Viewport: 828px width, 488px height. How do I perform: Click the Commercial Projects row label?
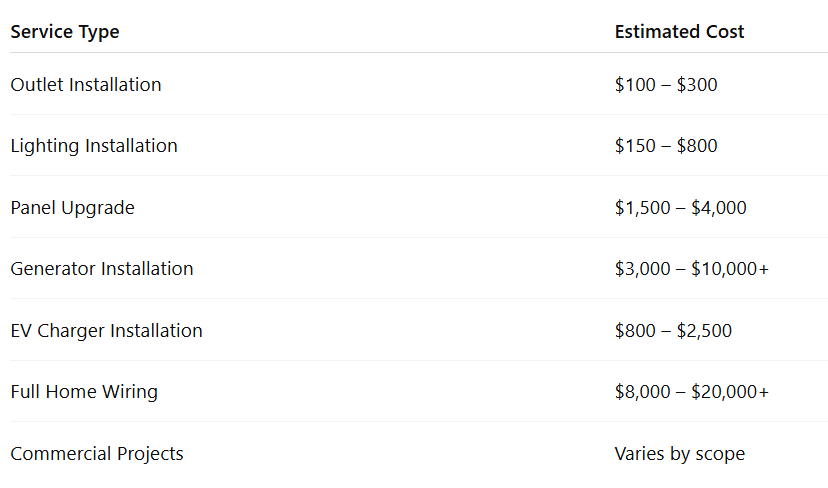coord(97,454)
